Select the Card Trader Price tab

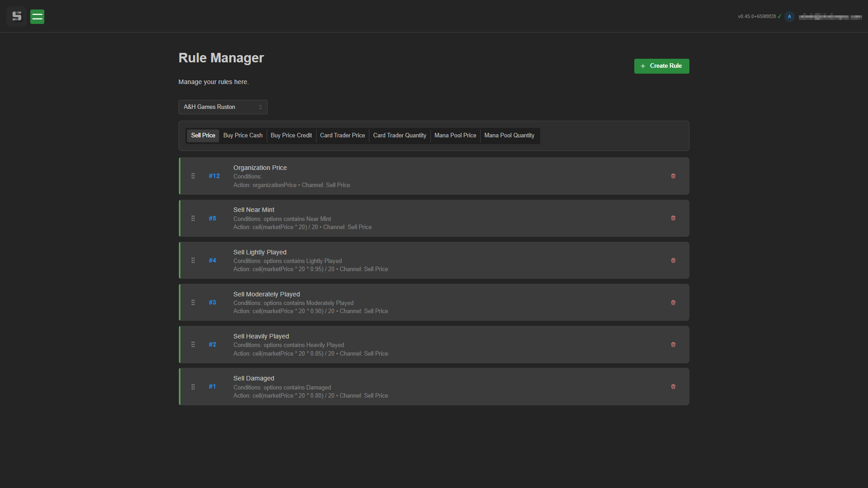click(342, 136)
